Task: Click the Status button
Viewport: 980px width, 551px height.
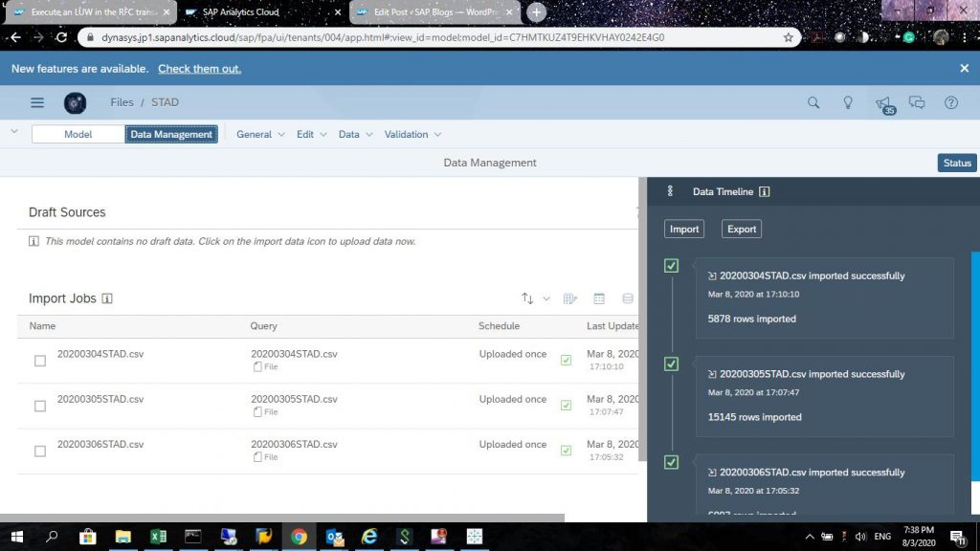Action: pos(957,163)
